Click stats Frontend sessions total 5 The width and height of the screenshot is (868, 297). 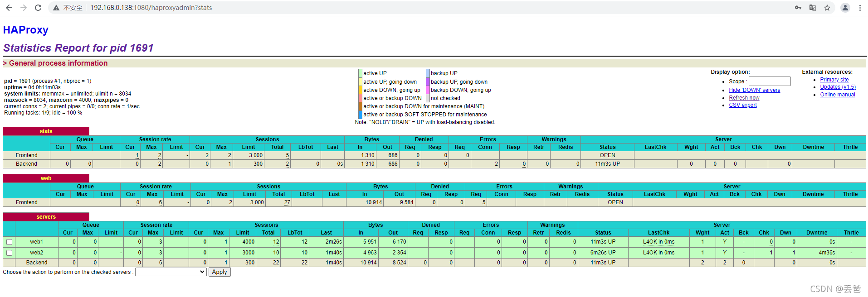pos(288,155)
